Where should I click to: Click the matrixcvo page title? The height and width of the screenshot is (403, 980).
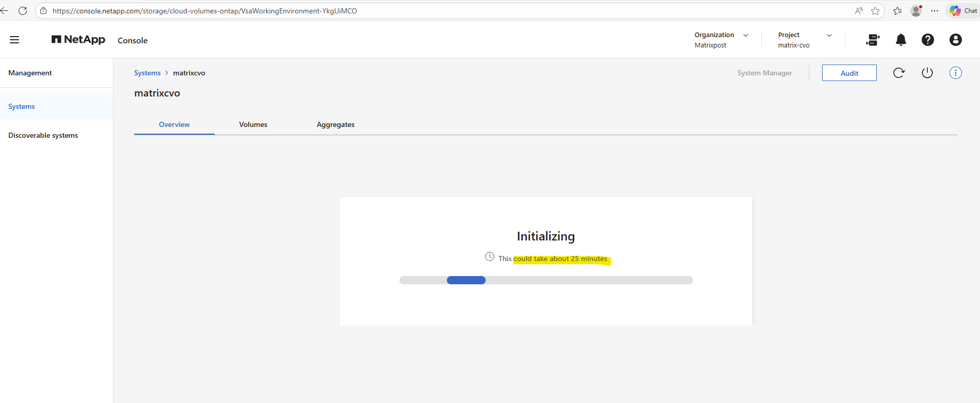coord(157,93)
